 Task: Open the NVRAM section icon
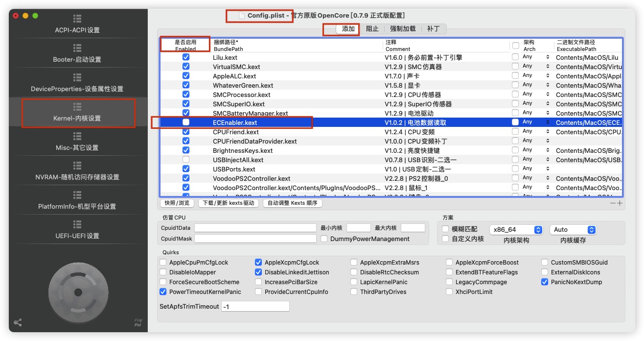(77, 166)
